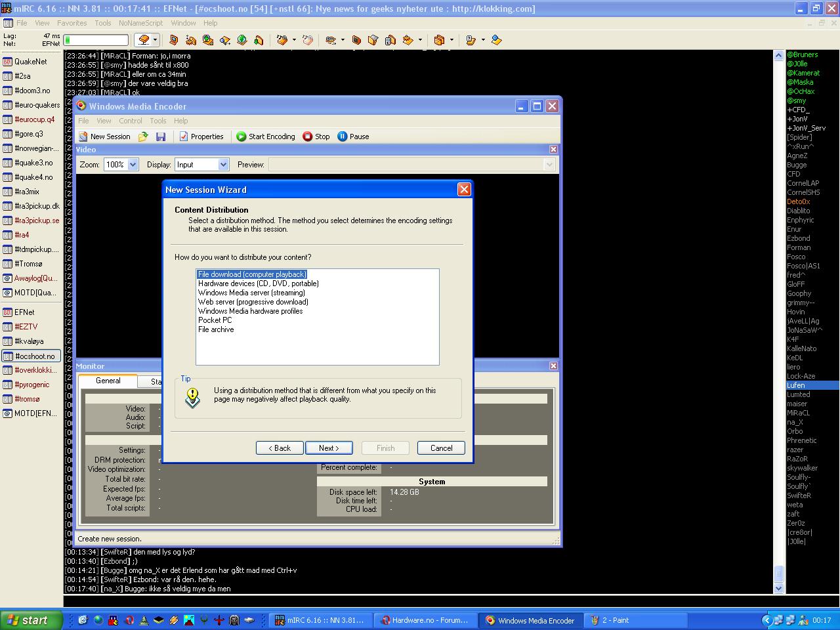840x630 pixels.
Task: Close the New Session Wizard dialog
Action: click(464, 190)
